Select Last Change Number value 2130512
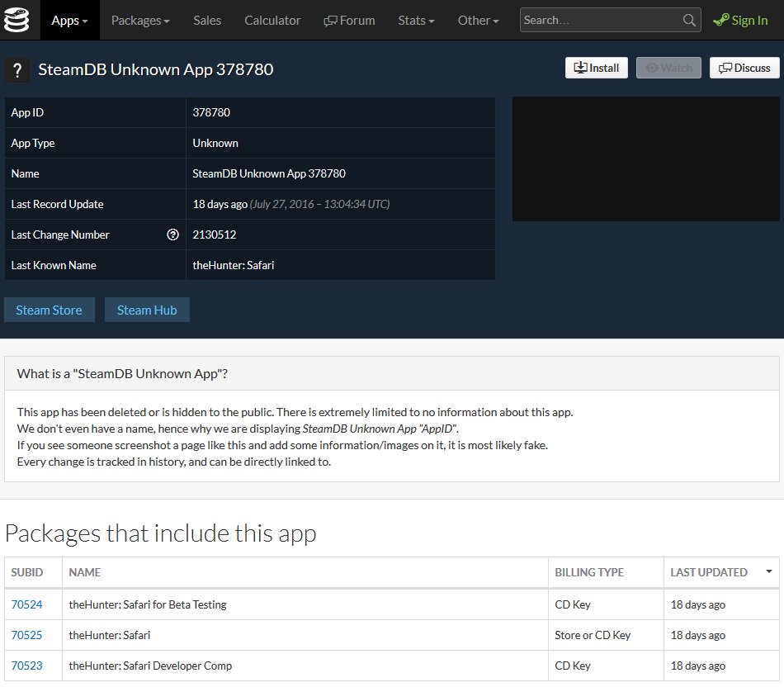Image resolution: width=784 pixels, height=687 pixels. point(215,235)
